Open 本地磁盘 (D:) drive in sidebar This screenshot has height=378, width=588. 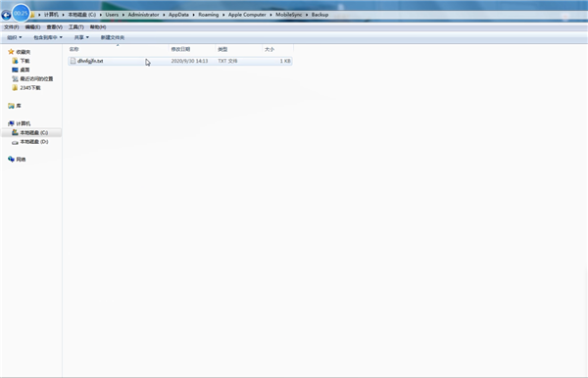click(30, 142)
